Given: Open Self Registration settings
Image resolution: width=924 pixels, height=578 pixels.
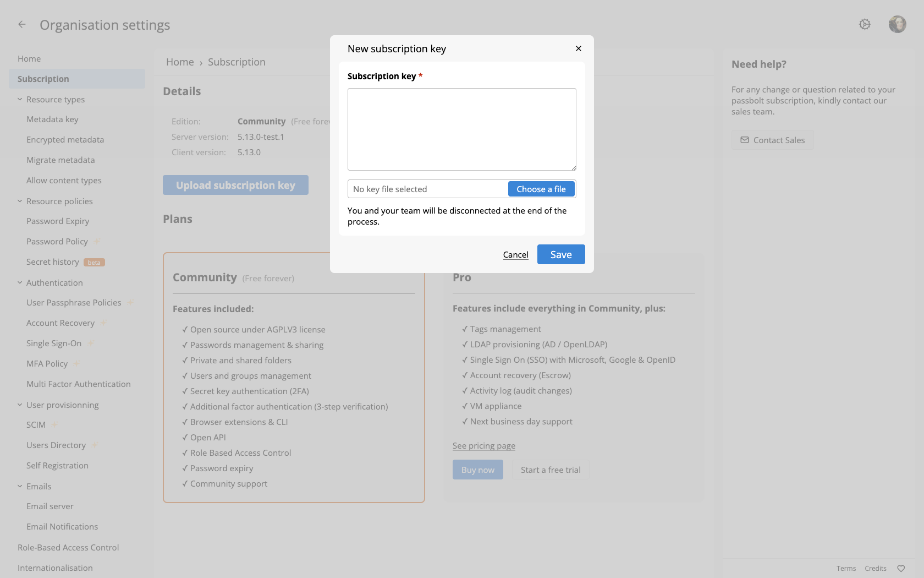Looking at the screenshot, I should coord(57,466).
